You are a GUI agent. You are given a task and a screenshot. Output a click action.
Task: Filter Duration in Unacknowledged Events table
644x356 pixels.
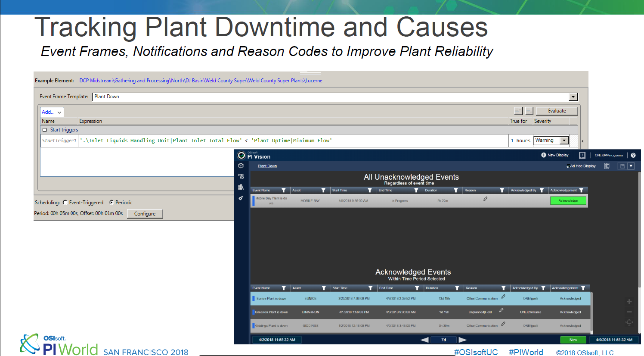click(x=456, y=190)
